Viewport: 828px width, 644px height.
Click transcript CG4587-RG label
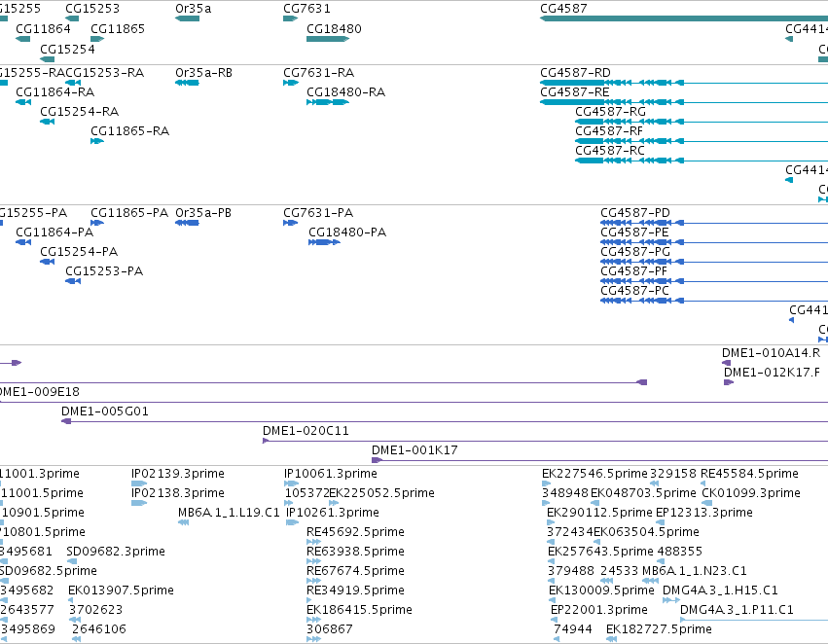(x=610, y=111)
